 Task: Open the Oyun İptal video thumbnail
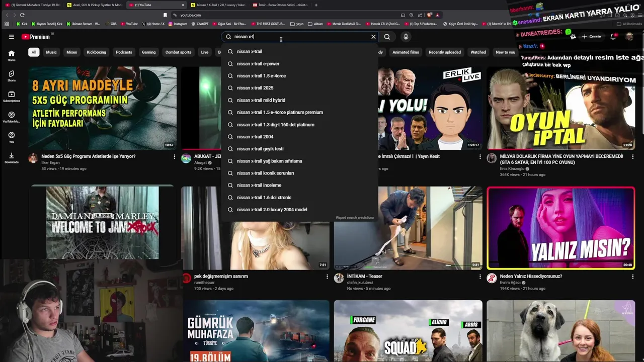561,108
